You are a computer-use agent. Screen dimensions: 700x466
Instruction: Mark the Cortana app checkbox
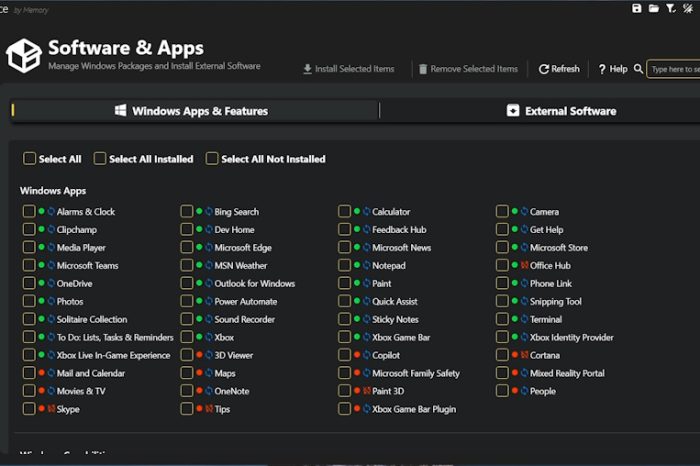[502, 355]
